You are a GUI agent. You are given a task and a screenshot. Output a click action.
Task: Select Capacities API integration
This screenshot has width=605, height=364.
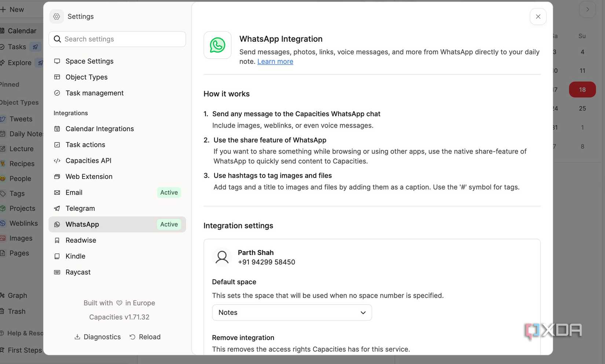pyautogui.click(x=117, y=161)
